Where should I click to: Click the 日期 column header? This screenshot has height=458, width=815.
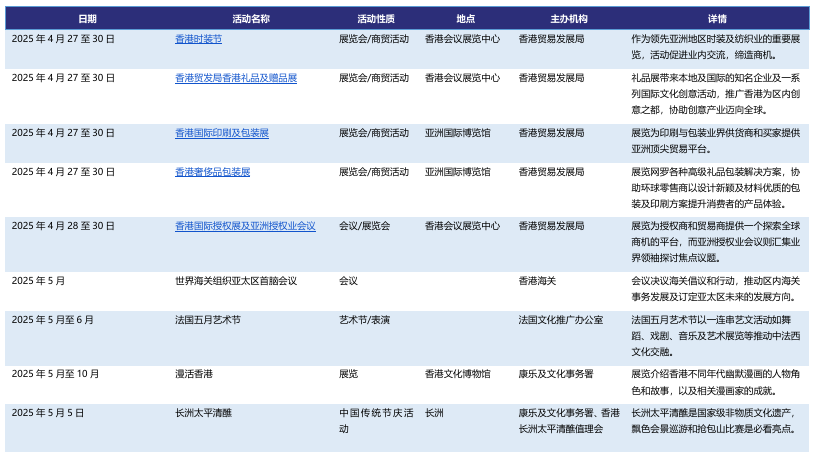(x=87, y=19)
